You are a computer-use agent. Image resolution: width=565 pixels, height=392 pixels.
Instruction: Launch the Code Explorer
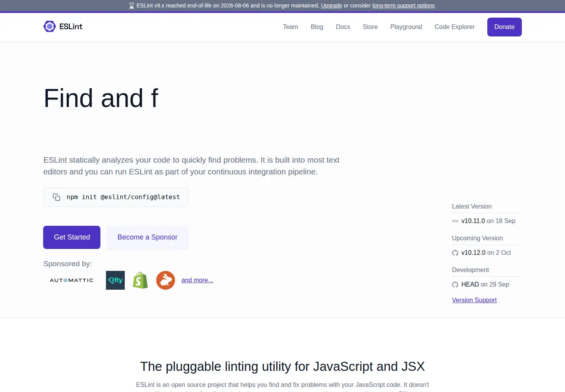pos(455,27)
